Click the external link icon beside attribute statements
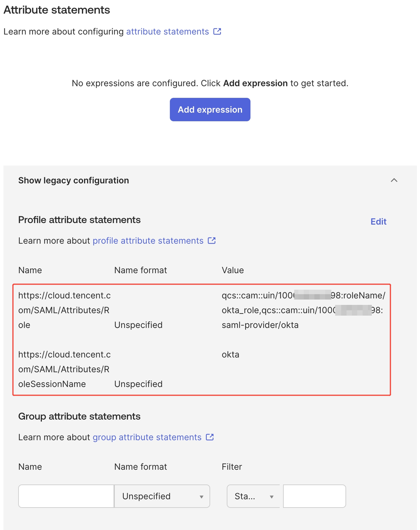 (217, 31)
